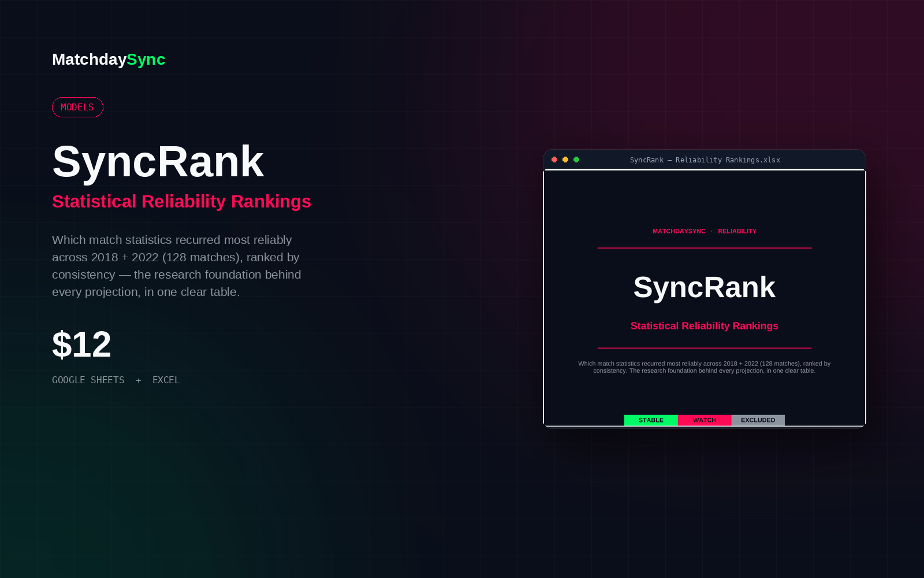
Task: Click the left-hand Statistical Reliability Rankings subtitle
Action: click(x=181, y=201)
